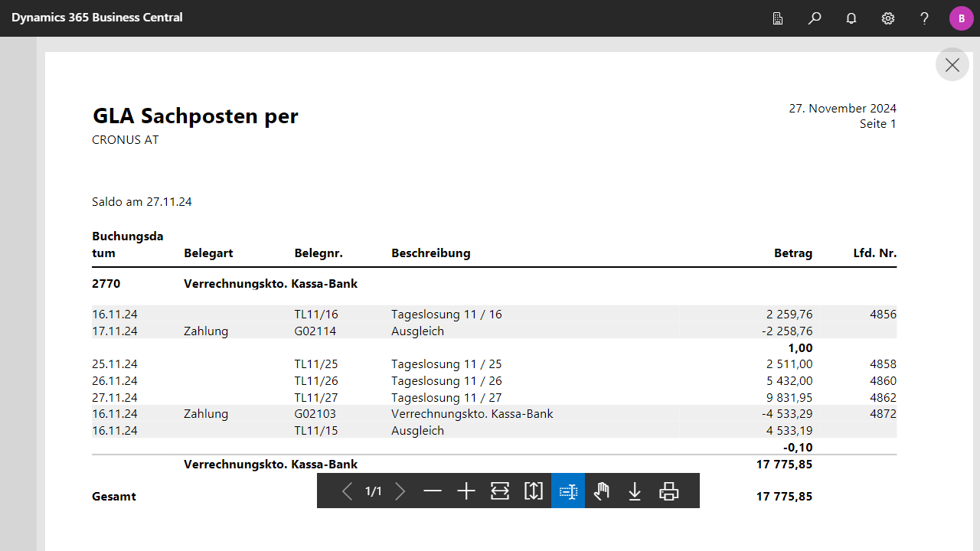Go to the previous report page

click(x=347, y=491)
